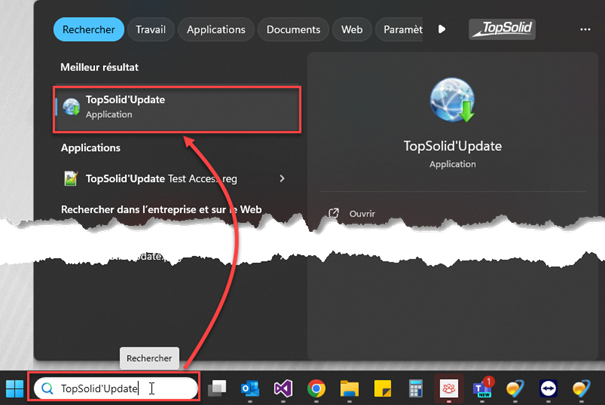
Task: Launch Visual Studio from taskbar
Action: pos(283,388)
